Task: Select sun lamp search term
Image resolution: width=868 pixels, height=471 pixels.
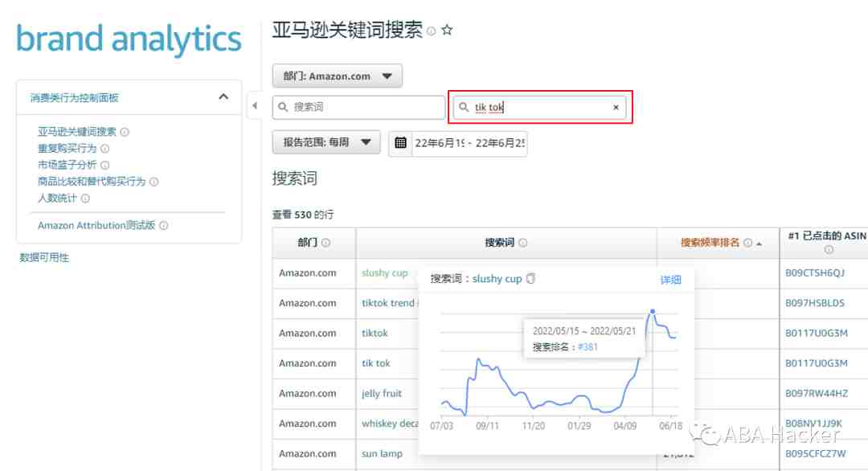Action: [x=382, y=454]
